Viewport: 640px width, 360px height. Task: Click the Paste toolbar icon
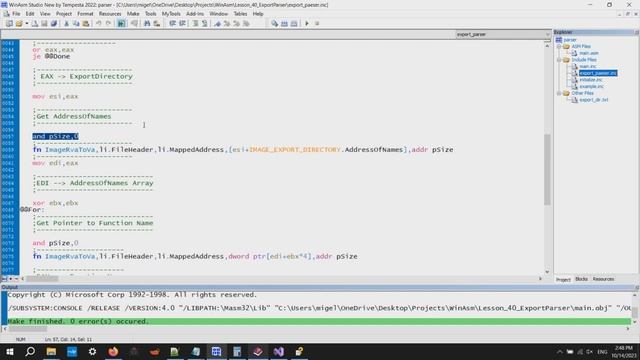pyautogui.click(x=85, y=24)
